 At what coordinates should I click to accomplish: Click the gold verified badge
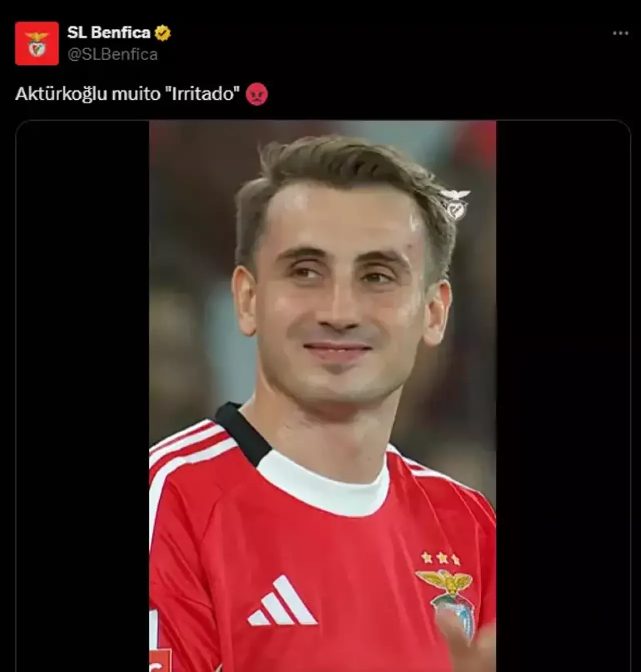162,33
